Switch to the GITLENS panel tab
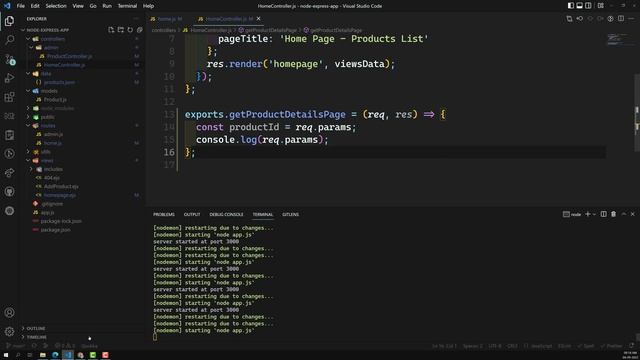Image resolution: width=640 pixels, height=360 pixels. click(290, 214)
